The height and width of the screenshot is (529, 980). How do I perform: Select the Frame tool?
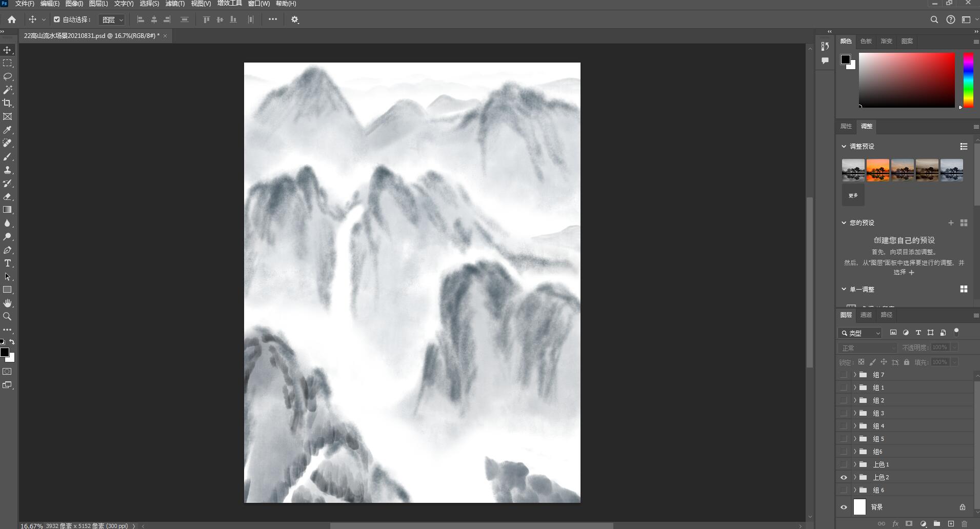click(7, 117)
